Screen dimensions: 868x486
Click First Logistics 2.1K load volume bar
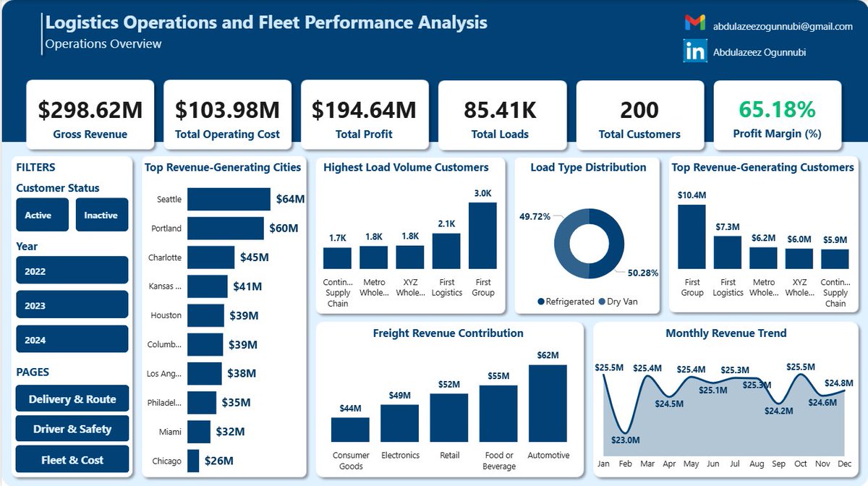(446, 251)
